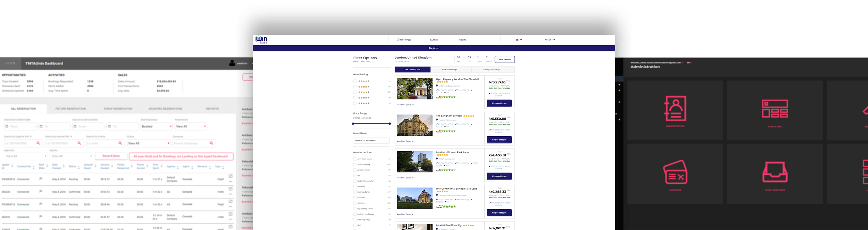The height and width of the screenshot is (230, 868).
Task: Click the WIN hotel hub logo
Action: 261,40
